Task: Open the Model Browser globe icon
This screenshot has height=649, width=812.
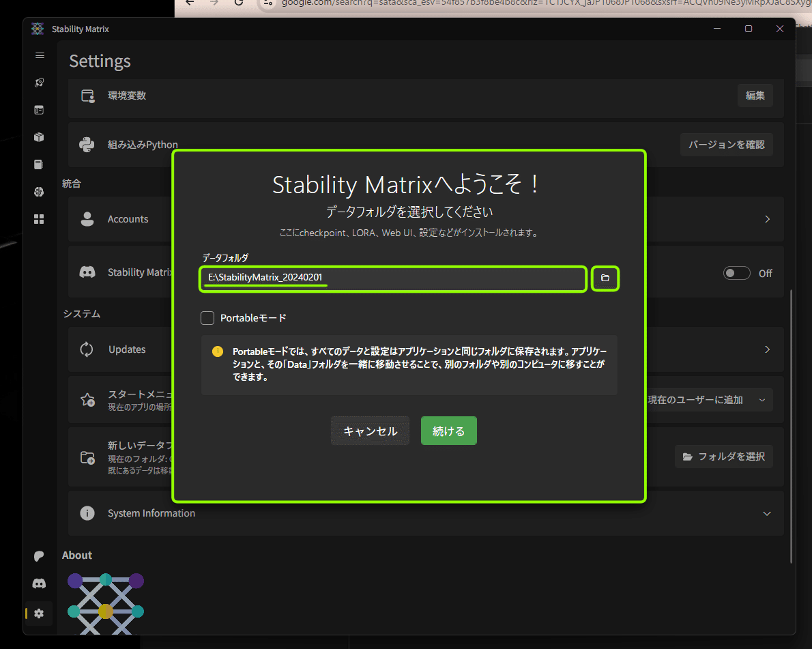Action: point(39,192)
